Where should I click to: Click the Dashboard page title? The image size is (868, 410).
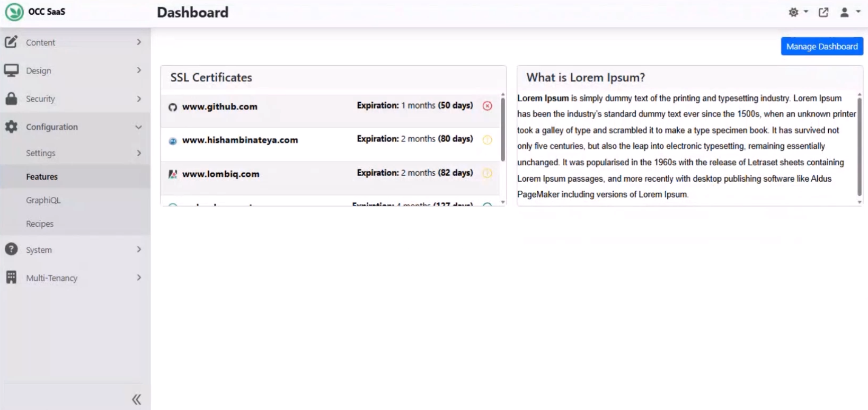pyautogui.click(x=193, y=12)
